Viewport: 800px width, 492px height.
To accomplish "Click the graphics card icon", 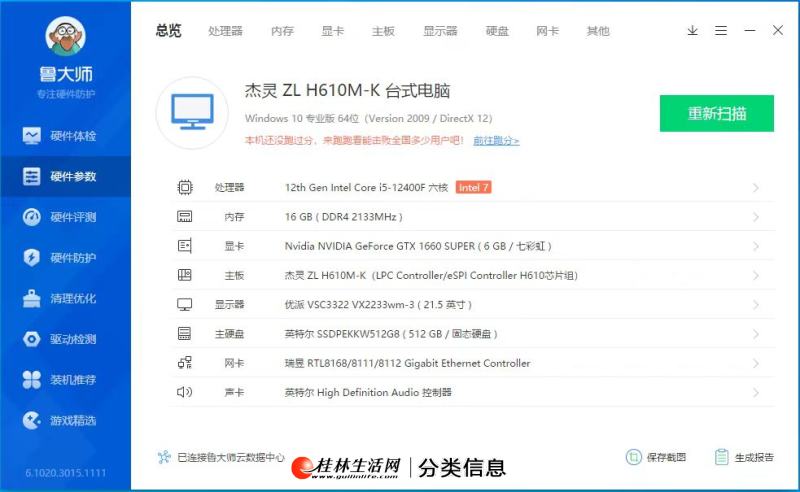I will (x=185, y=246).
